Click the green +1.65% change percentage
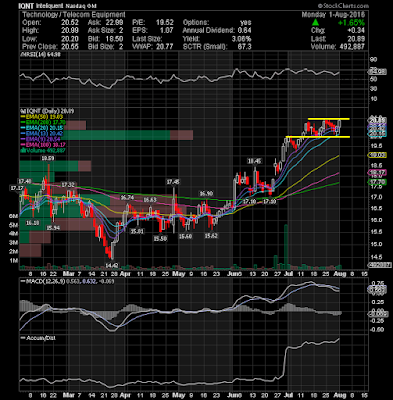The width and height of the screenshot is (393, 400). coord(351,23)
